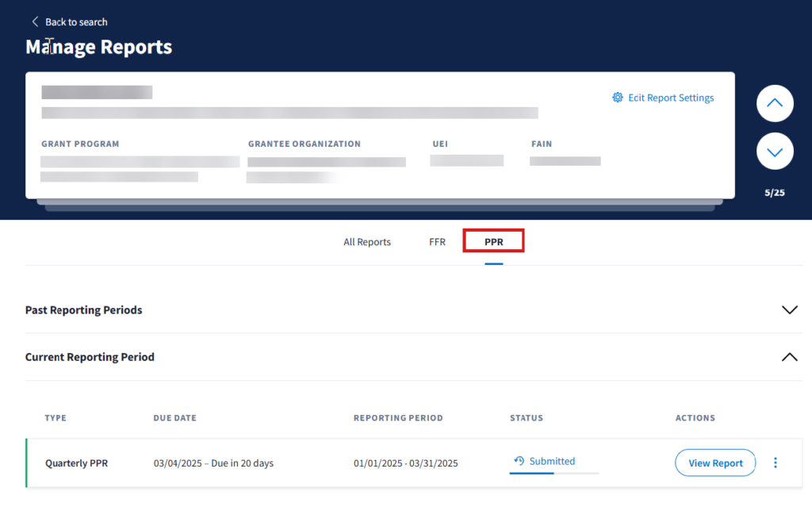Select the Quarterly PPR row type
Viewport: 812px width, 507px height.
[x=76, y=463]
